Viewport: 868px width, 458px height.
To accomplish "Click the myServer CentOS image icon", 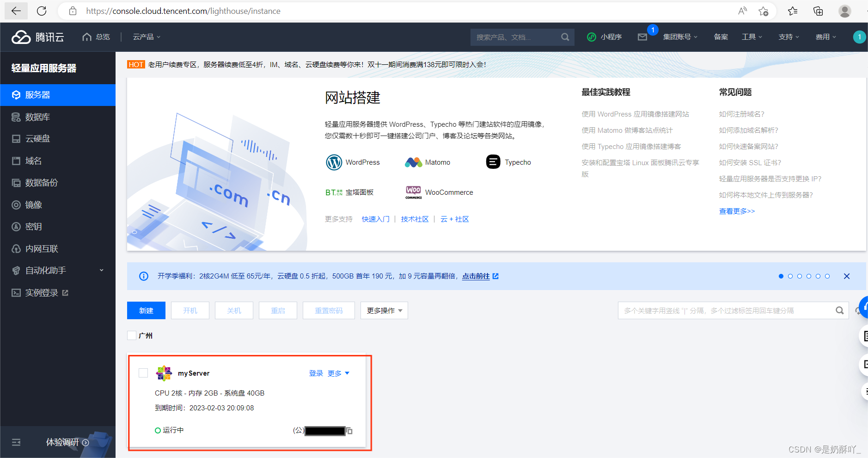I will click(164, 373).
